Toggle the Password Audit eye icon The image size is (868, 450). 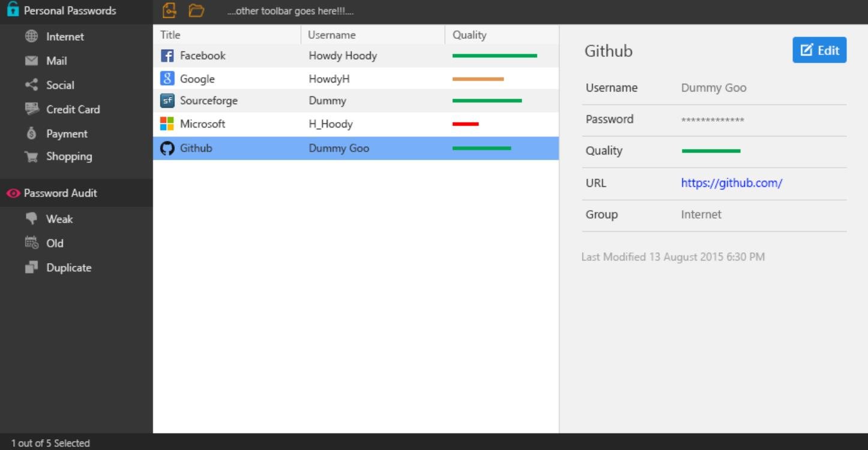click(13, 193)
